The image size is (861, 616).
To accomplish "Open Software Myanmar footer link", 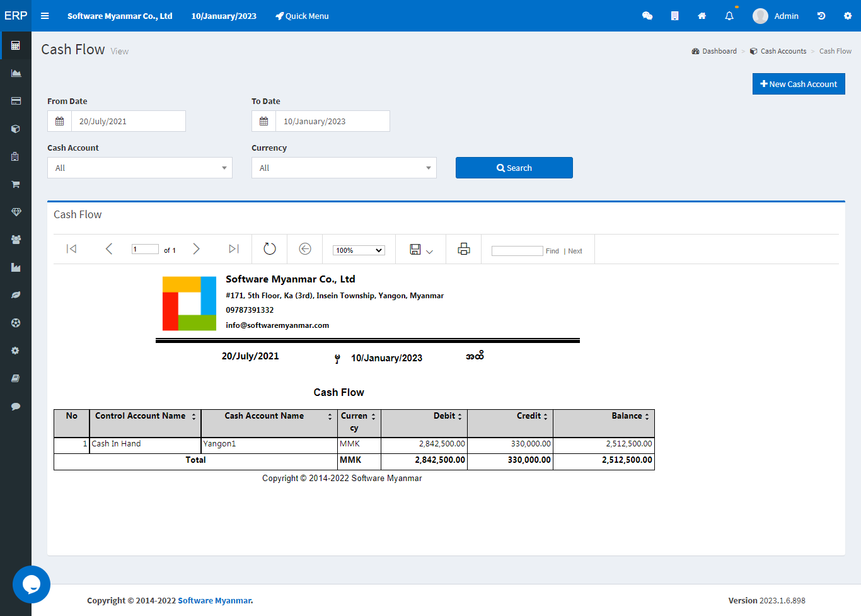I will (214, 600).
